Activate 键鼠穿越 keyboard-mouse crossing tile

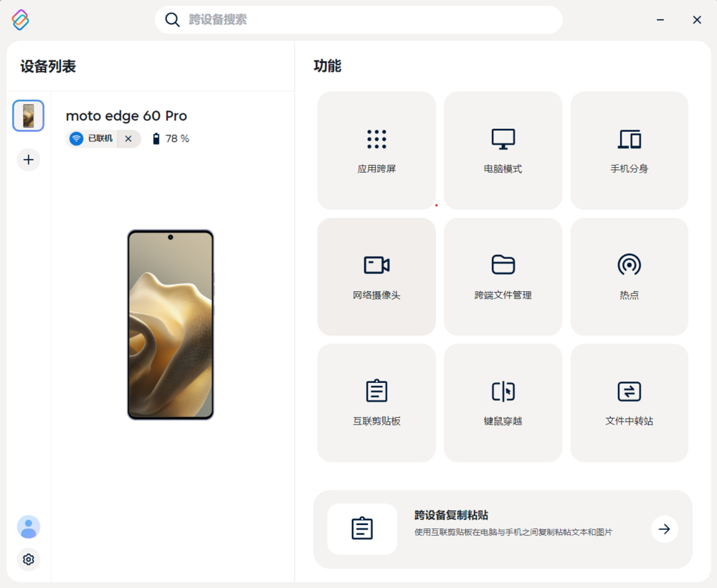(x=503, y=403)
